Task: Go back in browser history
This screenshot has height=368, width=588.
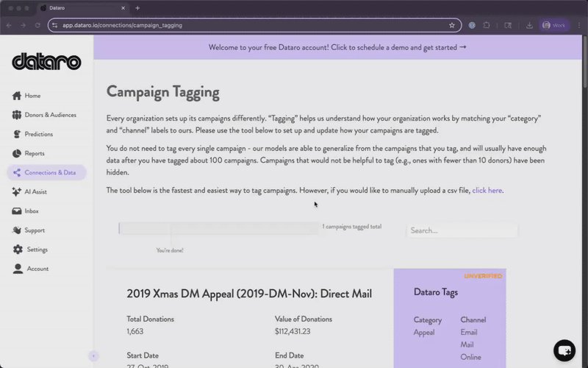Action: point(9,25)
